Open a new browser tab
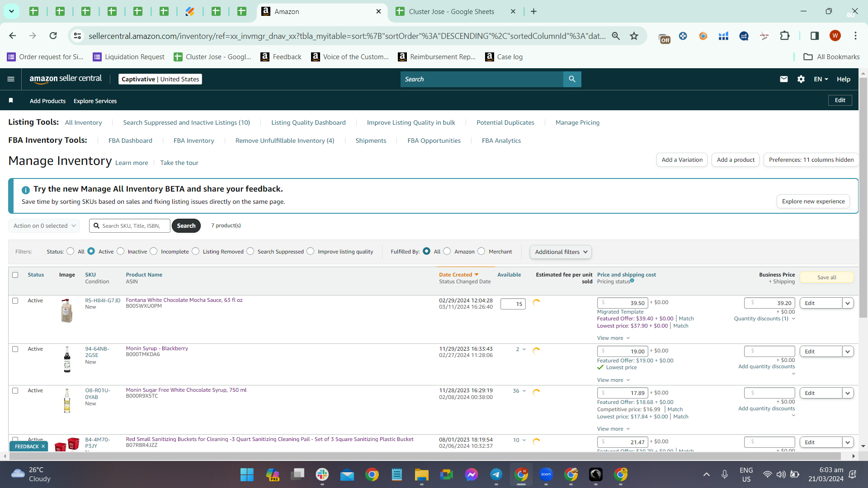 (x=534, y=11)
